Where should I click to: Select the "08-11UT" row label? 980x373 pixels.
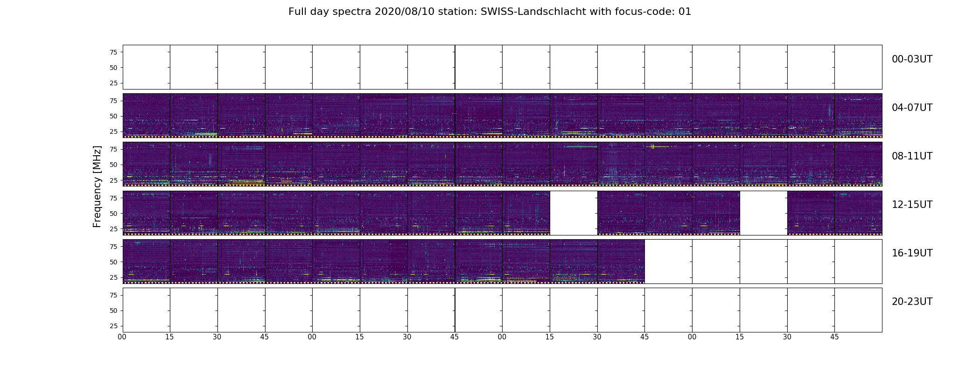coord(912,156)
